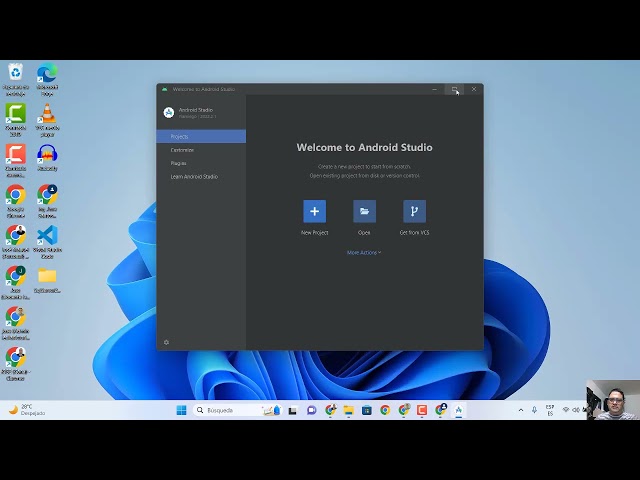This screenshot has width=640, height=480.
Task: Expand the More Actions dropdown
Action: 364,253
